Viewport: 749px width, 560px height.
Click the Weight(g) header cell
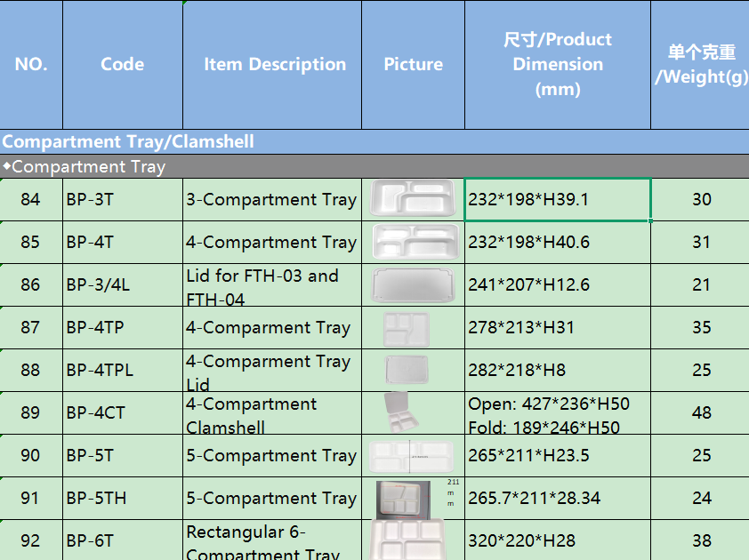pos(701,65)
